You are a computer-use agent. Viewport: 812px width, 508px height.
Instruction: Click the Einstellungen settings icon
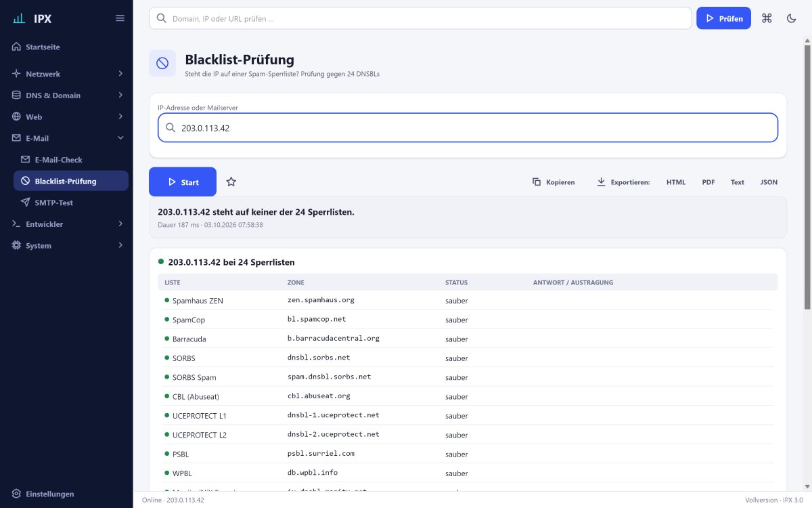pyautogui.click(x=16, y=494)
